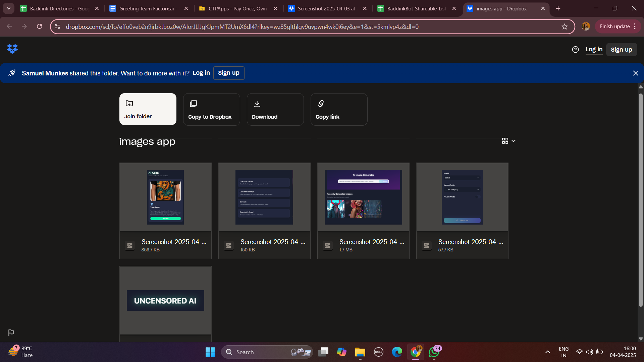Open the Wi-Fi network tray icon
The width and height of the screenshot is (644, 362).
[x=579, y=352]
